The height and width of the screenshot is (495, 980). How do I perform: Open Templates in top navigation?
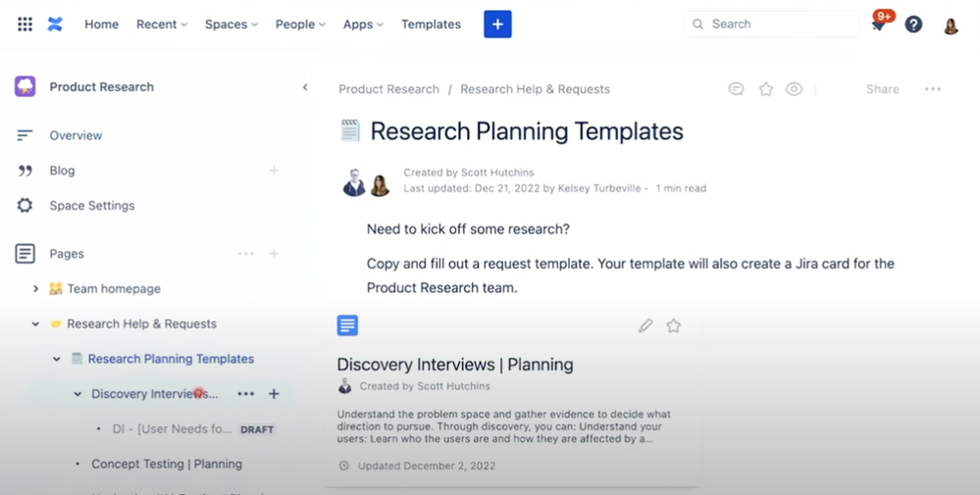click(x=431, y=25)
